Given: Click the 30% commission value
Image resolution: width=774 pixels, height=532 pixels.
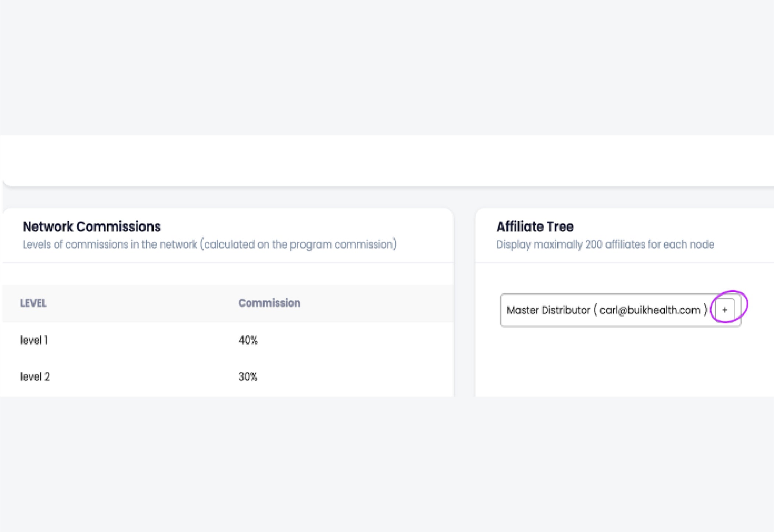Looking at the screenshot, I should [x=248, y=377].
